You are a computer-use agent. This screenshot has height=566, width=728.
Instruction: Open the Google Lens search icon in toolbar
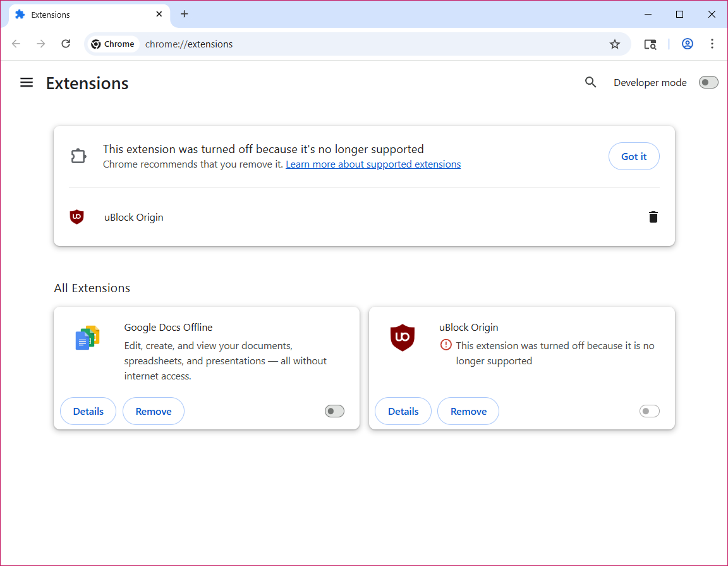650,44
